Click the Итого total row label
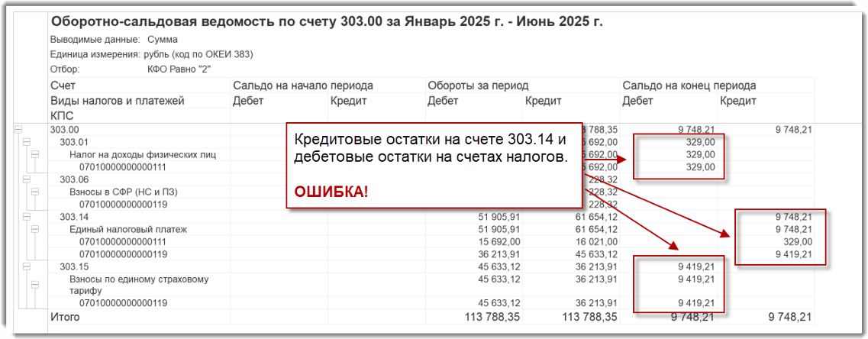Viewport: 868px width, 339px height. click(64, 316)
